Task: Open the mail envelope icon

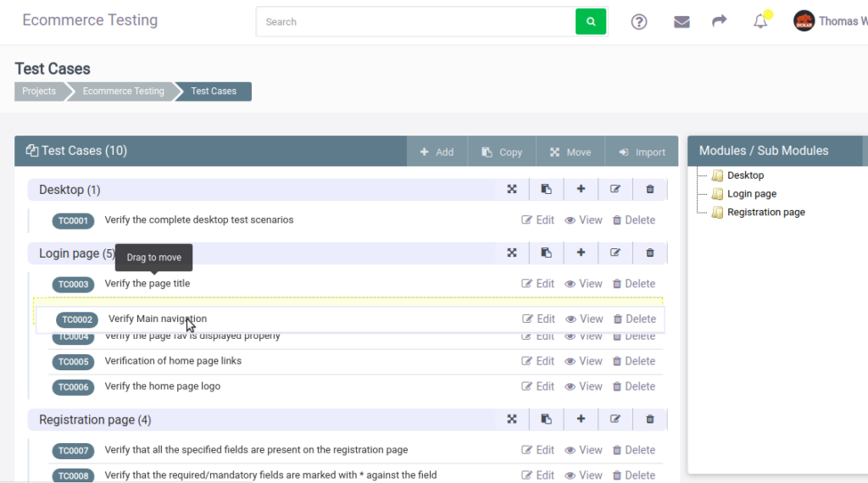Action: coord(682,21)
